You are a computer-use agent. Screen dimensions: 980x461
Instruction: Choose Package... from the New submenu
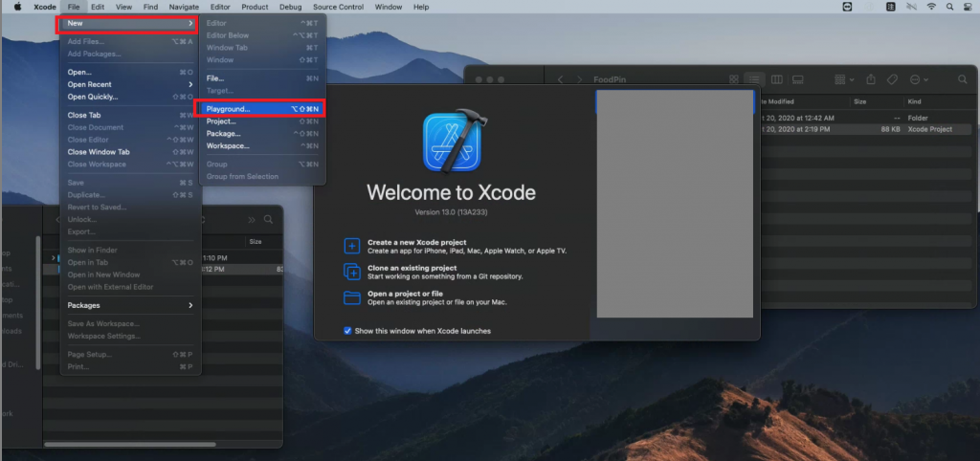pos(262,134)
